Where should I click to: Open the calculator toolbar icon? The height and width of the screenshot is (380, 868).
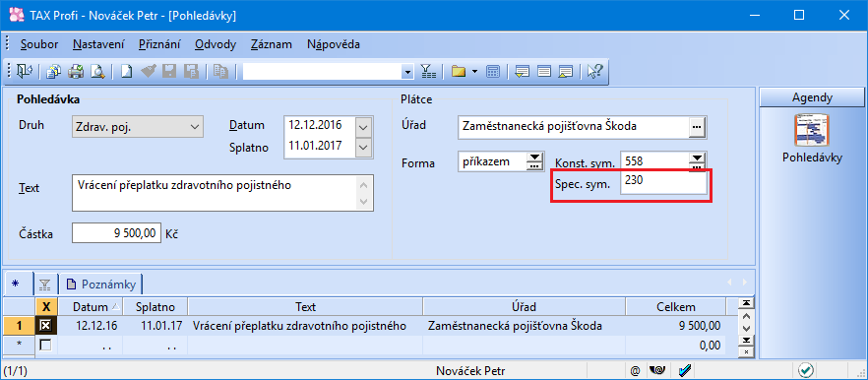tap(493, 72)
